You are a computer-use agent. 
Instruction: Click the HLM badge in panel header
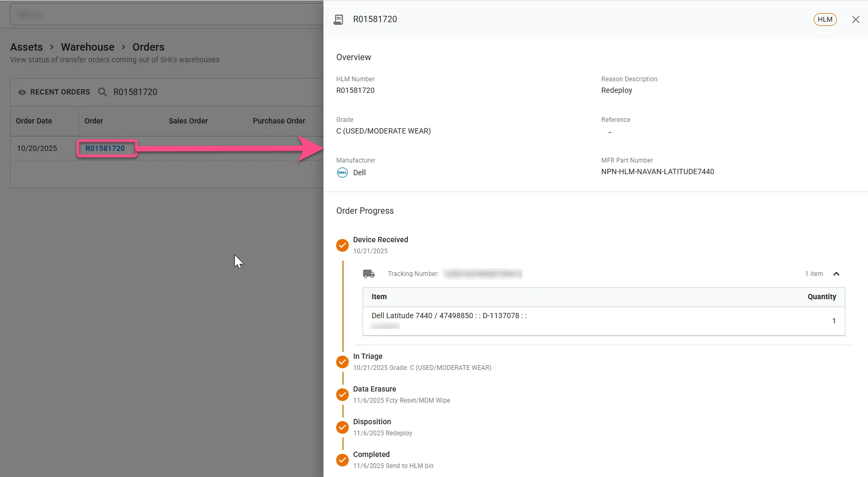pyautogui.click(x=825, y=20)
